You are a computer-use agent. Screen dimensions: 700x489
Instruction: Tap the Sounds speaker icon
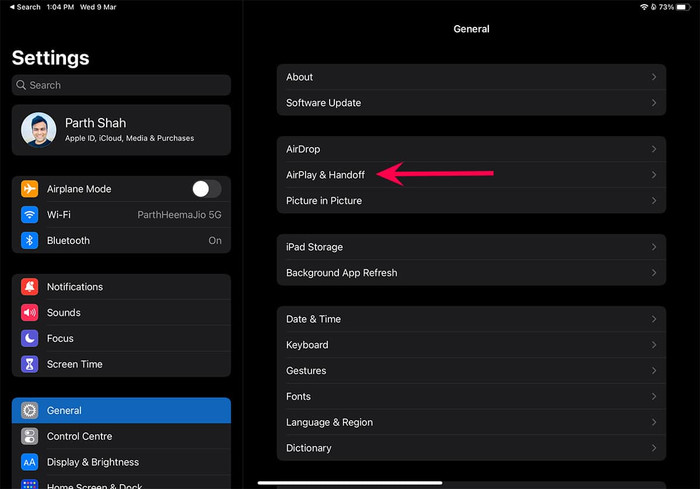point(29,313)
